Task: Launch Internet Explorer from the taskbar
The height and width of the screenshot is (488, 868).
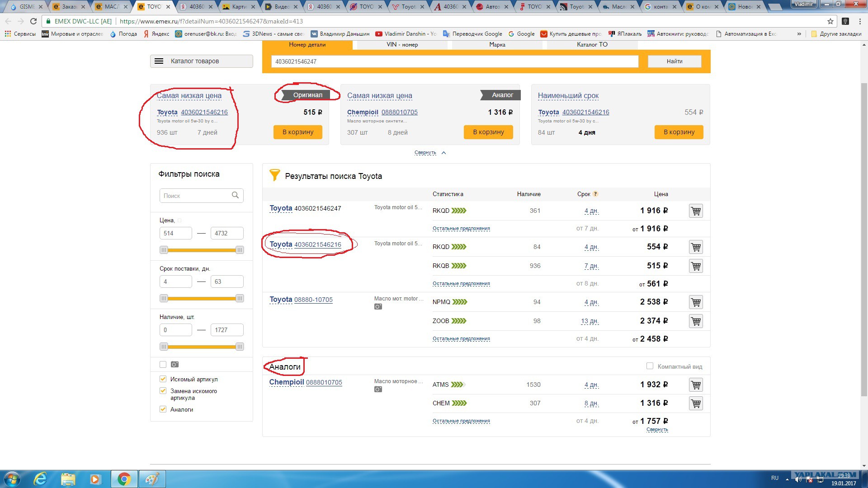Action: [40, 479]
